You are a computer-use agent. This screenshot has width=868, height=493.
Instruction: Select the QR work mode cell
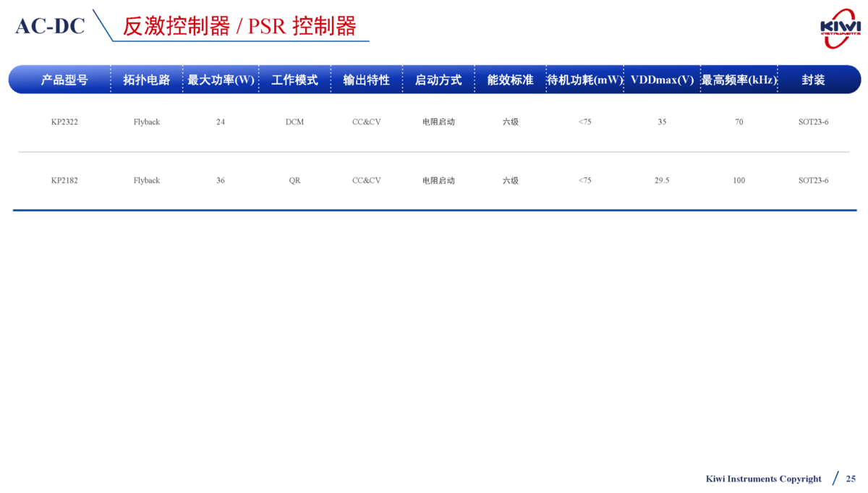[294, 180]
